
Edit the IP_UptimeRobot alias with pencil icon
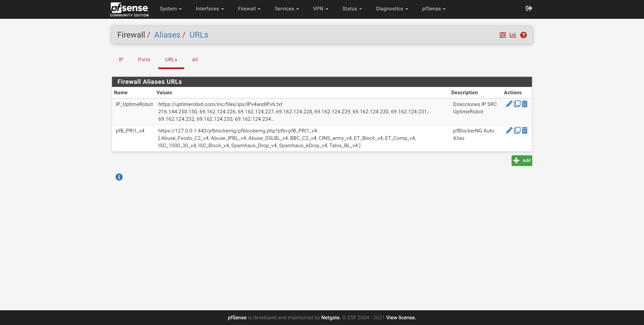(x=509, y=104)
